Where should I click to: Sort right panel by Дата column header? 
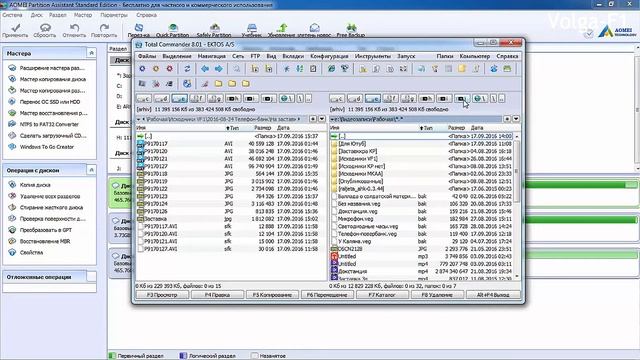(x=477, y=128)
